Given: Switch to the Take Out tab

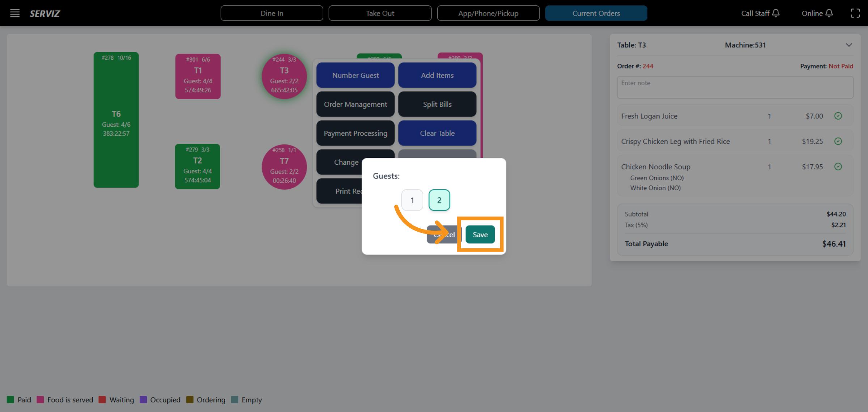Looking at the screenshot, I should (380, 13).
